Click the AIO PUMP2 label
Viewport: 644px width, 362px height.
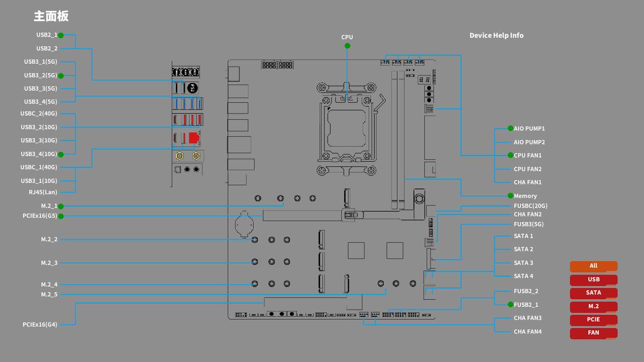click(529, 142)
